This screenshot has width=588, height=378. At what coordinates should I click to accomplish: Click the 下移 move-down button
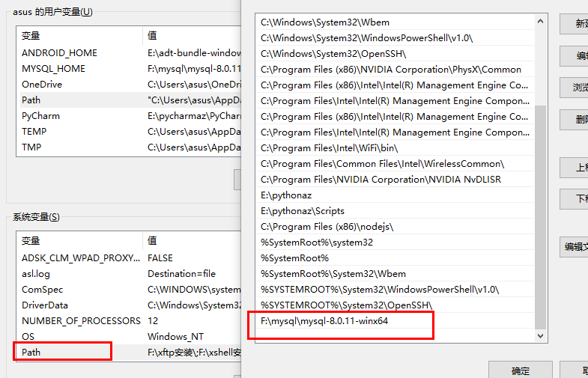tap(575, 199)
